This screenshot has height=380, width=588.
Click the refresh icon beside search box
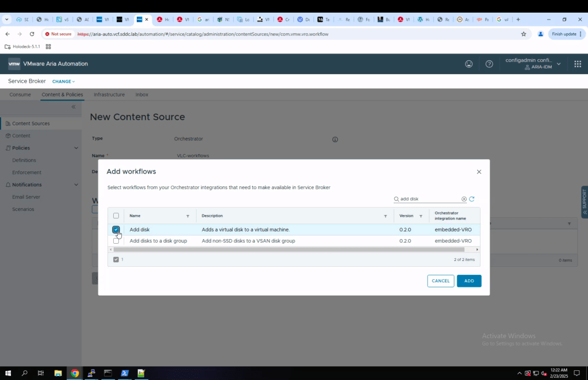tap(472, 199)
